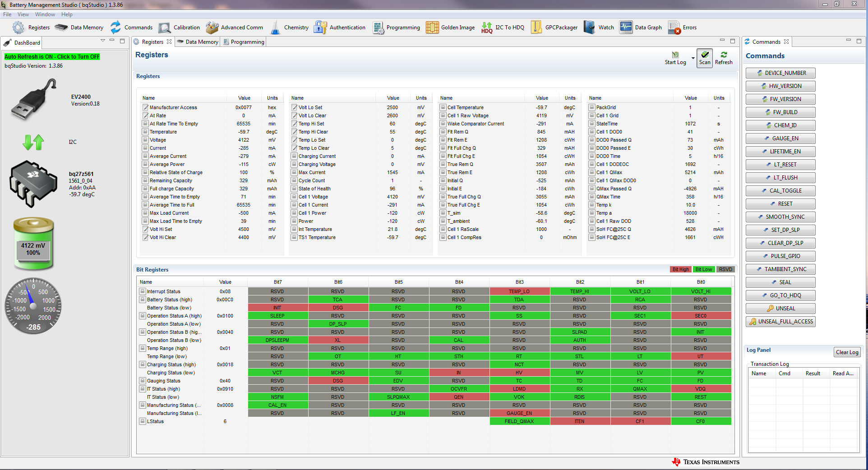Toggle logging checkbox for Cycle Count
This screenshot has height=470, width=868.
[x=294, y=180]
